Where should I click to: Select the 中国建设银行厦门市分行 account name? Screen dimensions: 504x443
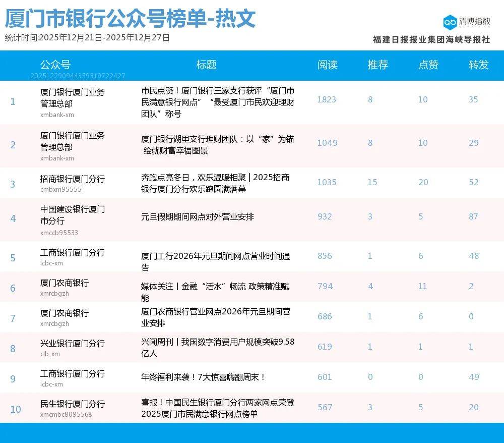click(x=73, y=215)
